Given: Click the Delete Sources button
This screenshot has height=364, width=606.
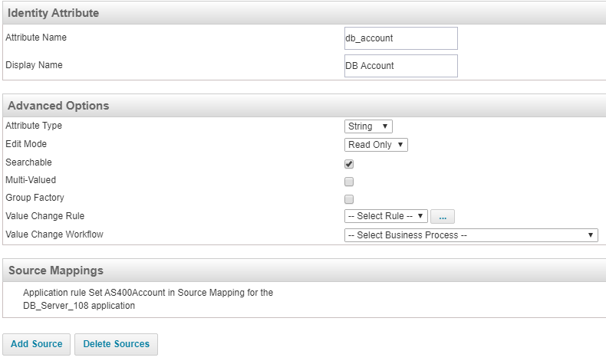Looking at the screenshot, I should point(117,344).
